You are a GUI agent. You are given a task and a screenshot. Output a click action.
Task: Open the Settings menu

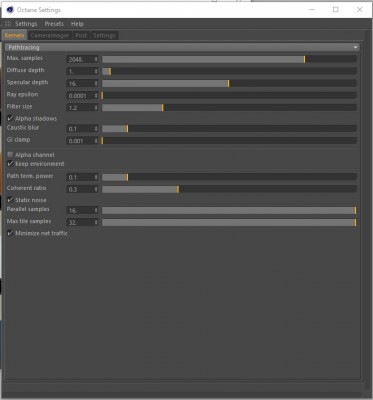pos(26,24)
